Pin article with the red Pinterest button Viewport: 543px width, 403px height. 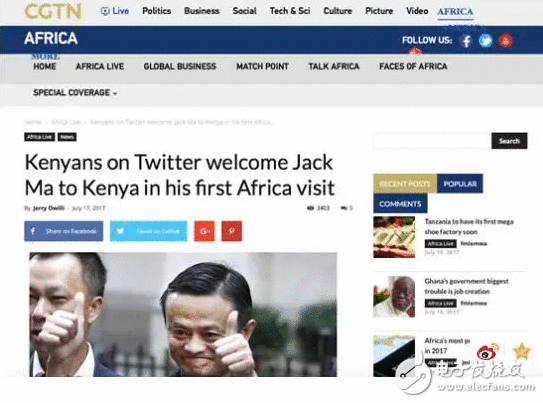(x=232, y=231)
